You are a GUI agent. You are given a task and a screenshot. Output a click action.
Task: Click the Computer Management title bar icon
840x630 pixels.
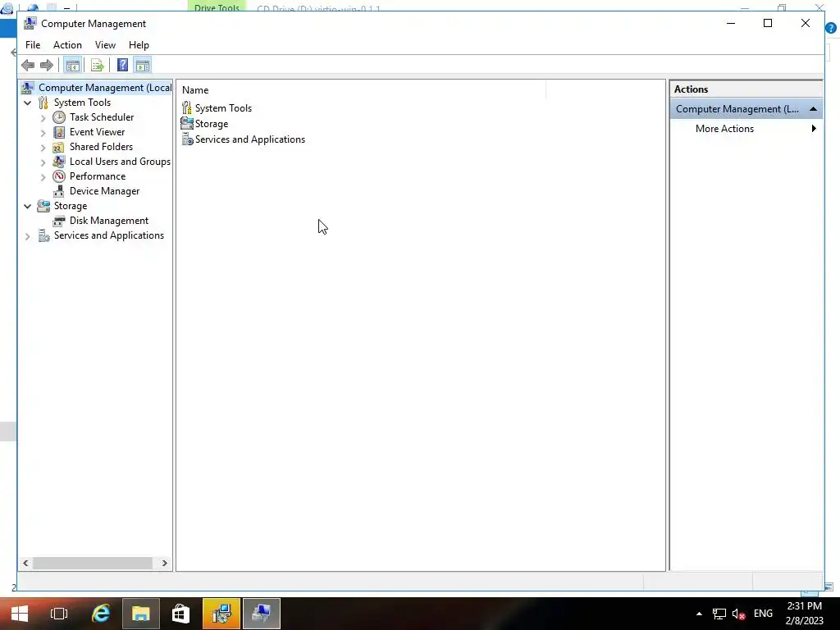(30, 23)
